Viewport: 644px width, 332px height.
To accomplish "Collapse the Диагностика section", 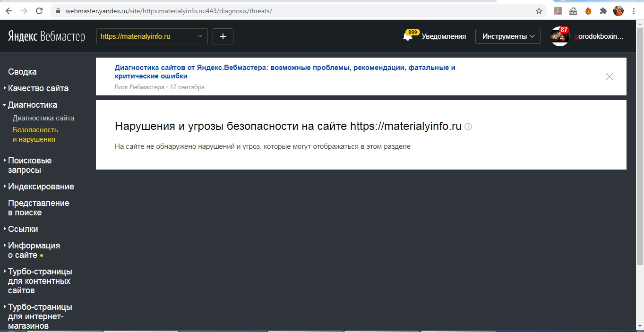I will (x=33, y=105).
